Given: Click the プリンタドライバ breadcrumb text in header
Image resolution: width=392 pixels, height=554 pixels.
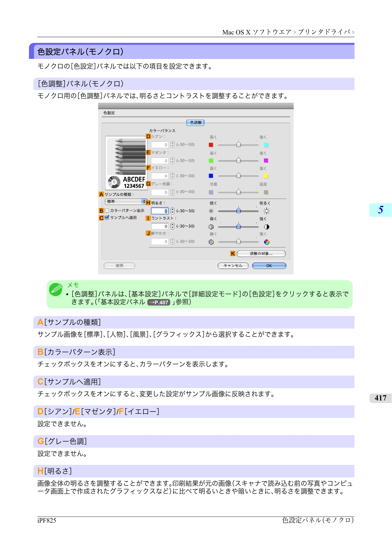Looking at the screenshot, I should click(324, 32).
